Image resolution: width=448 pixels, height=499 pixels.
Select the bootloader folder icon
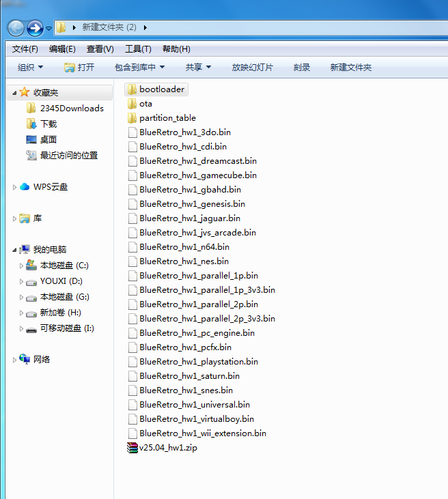pyautogui.click(x=132, y=89)
